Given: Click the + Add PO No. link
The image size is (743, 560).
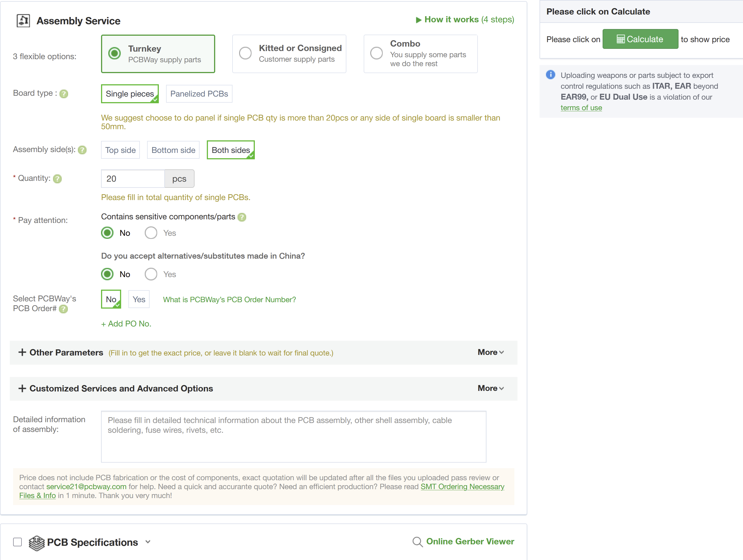Looking at the screenshot, I should point(126,324).
